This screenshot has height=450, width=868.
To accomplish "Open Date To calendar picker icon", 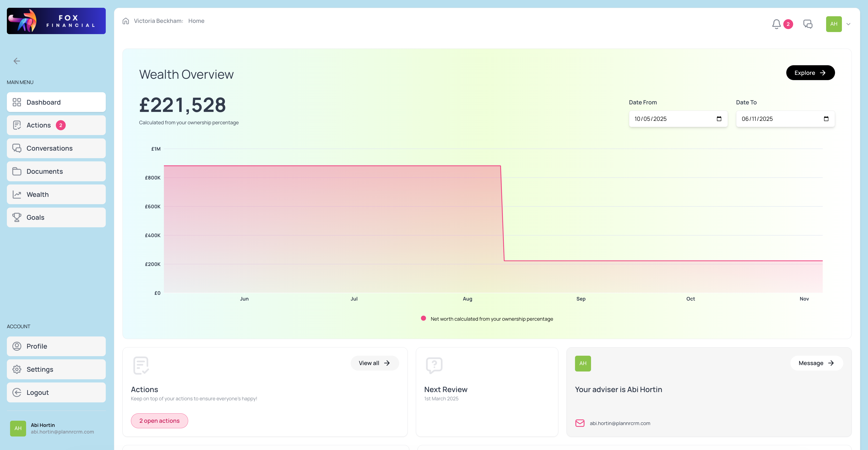I will pos(826,119).
